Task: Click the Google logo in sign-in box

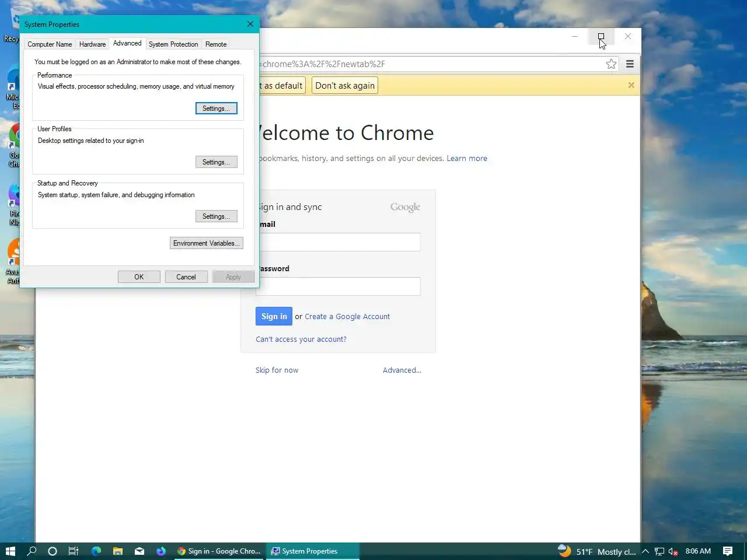Action: pos(405,207)
